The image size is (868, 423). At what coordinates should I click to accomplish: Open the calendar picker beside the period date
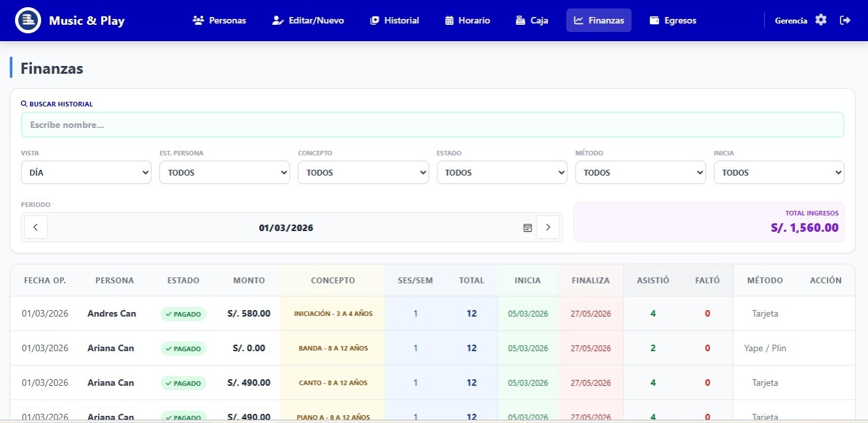tap(527, 227)
